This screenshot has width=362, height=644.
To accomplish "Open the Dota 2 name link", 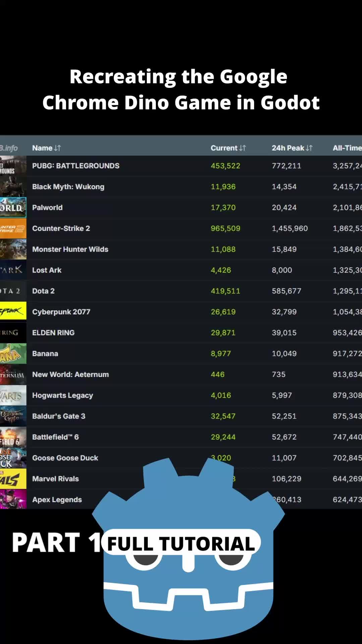I will point(43,291).
